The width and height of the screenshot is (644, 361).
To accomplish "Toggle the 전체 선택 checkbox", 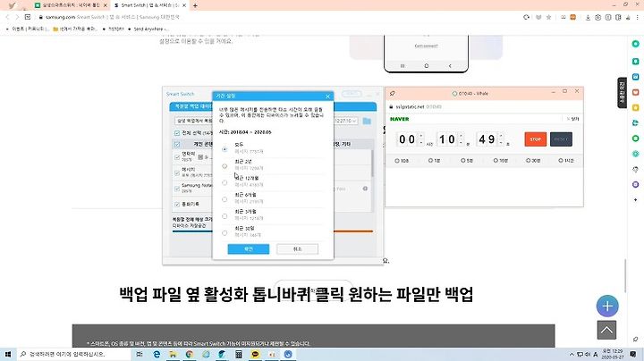I will (x=177, y=133).
